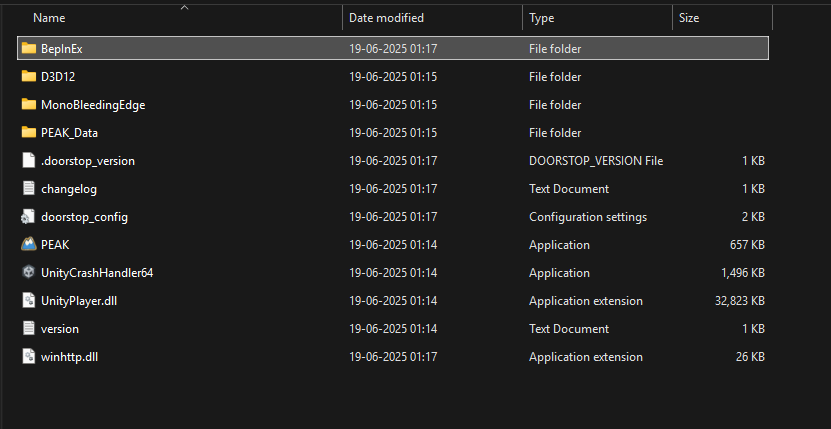Screen dimensions: 831x429
Task: Sort by Type column header
Action: [x=542, y=18]
